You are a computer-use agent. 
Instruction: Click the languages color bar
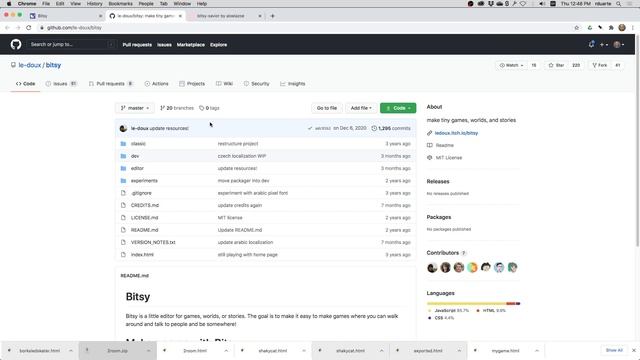[473, 304]
